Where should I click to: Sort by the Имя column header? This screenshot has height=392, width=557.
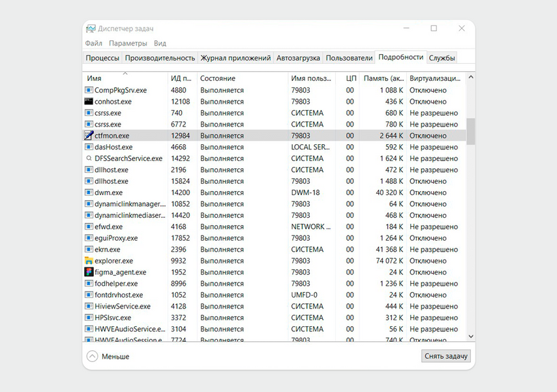click(125, 78)
